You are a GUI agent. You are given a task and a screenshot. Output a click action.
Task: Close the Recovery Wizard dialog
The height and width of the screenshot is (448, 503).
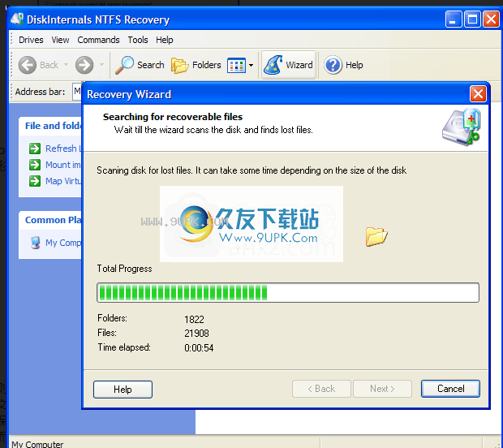(478, 94)
